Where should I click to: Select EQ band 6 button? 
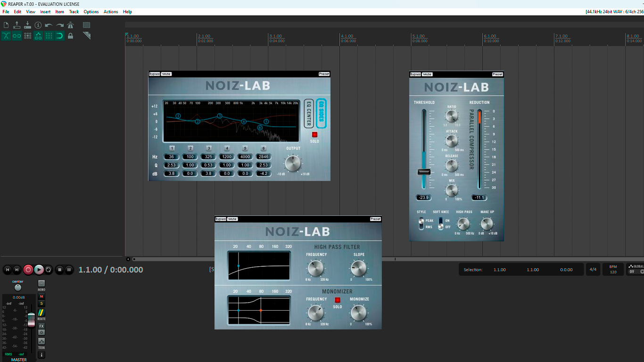point(264,148)
